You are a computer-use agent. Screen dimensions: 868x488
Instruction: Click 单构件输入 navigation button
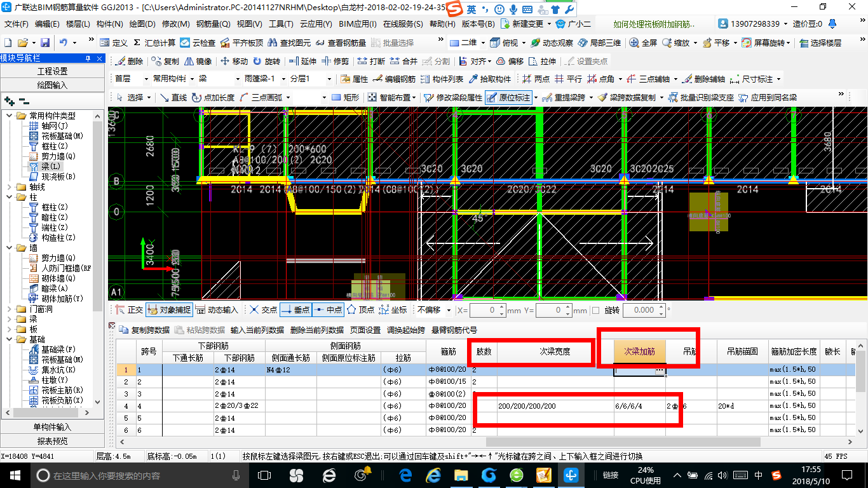click(x=52, y=427)
